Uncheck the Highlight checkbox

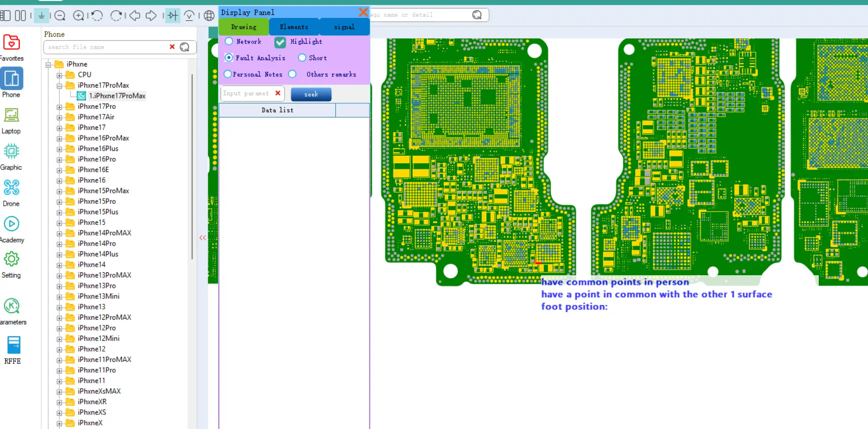pyautogui.click(x=280, y=42)
